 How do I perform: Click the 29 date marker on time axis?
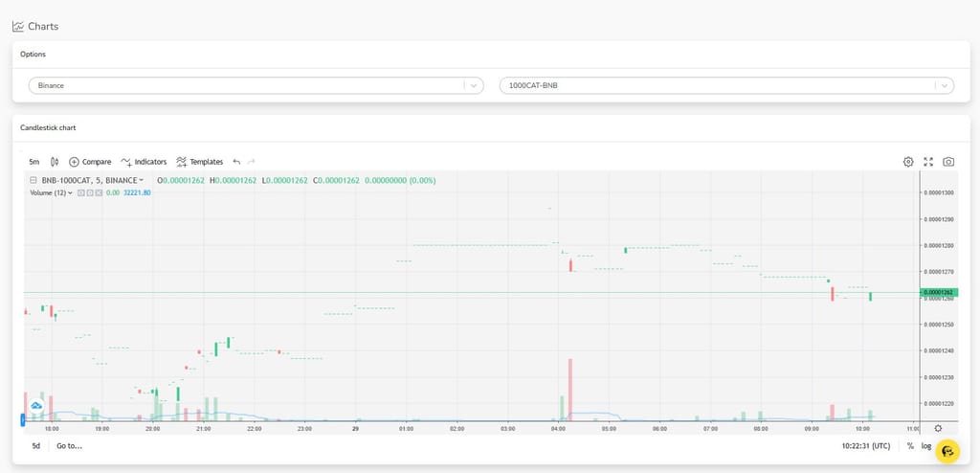click(355, 429)
